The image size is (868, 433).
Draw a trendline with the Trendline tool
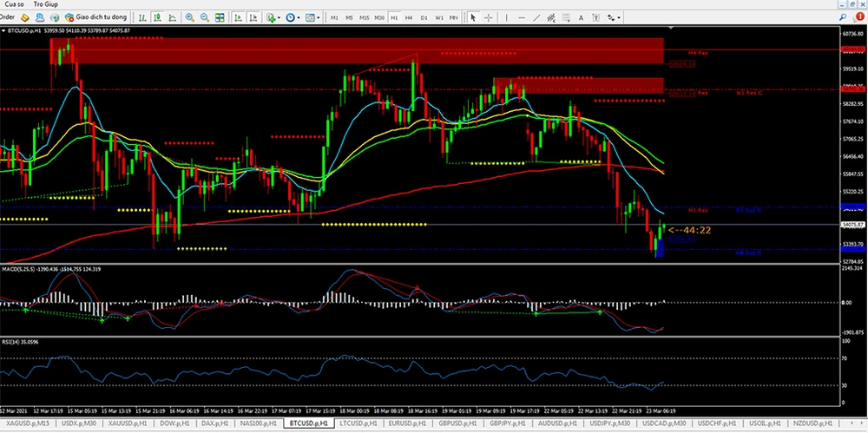tap(536, 17)
